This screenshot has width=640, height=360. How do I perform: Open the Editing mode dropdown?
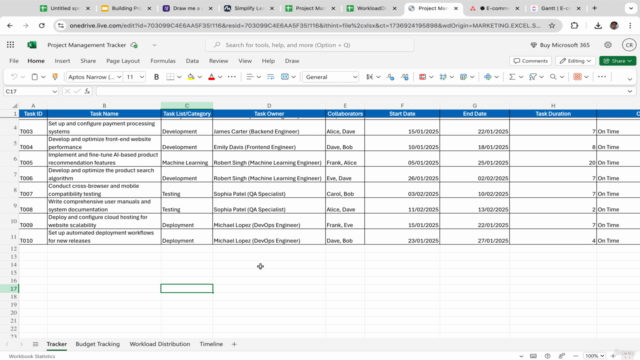pos(576,61)
